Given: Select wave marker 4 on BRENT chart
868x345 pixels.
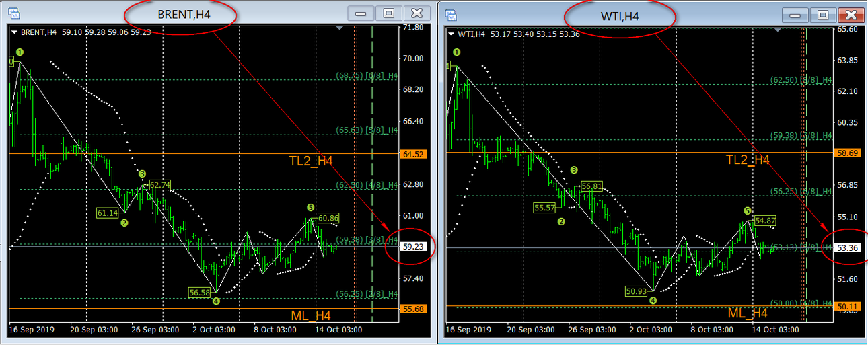Looking at the screenshot, I should click(216, 301).
